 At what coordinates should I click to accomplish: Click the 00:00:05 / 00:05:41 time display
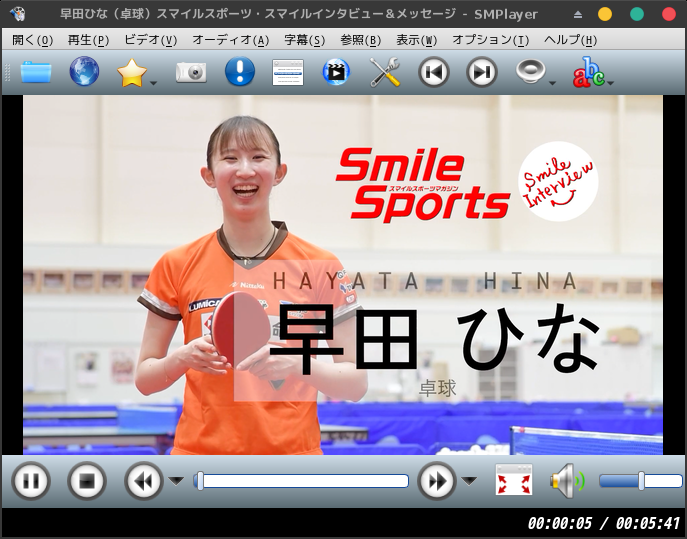click(x=603, y=523)
